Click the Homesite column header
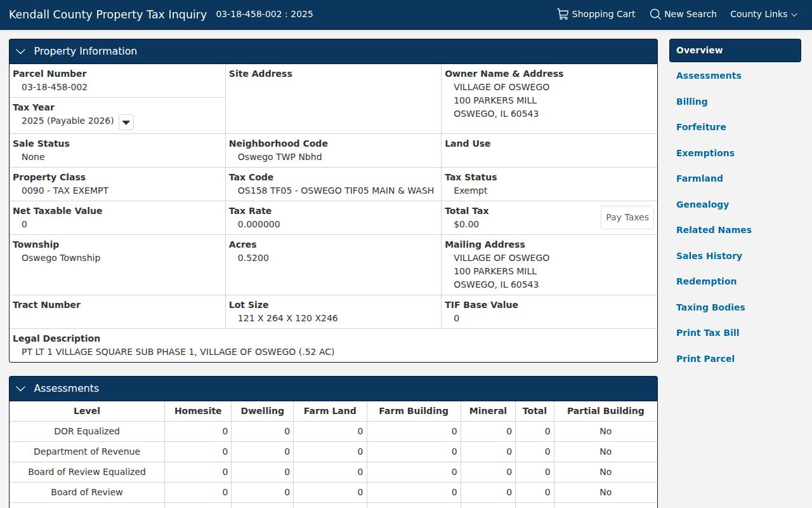 [198, 411]
